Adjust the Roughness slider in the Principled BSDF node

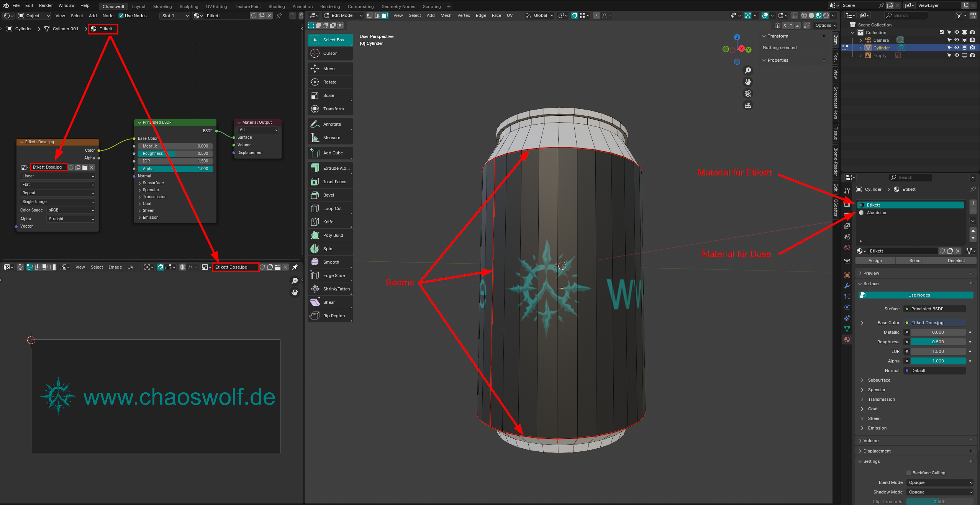[x=175, y=153]
